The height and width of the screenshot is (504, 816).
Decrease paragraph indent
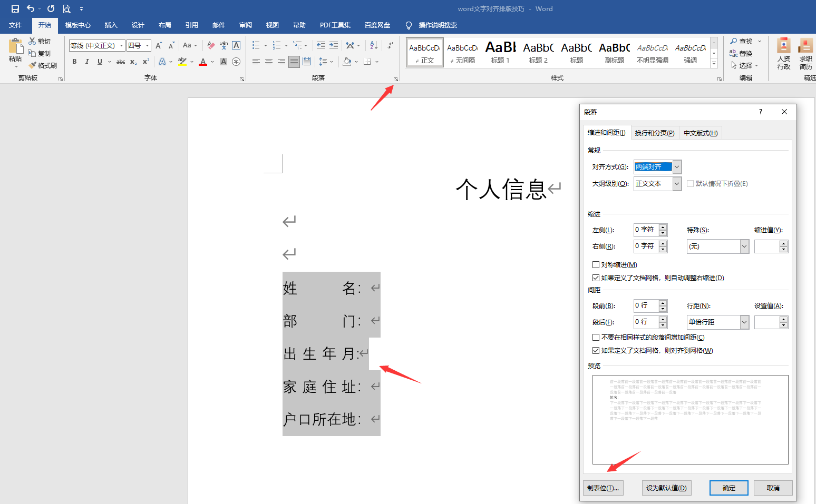pyautogui.click(x=321, y=45)
